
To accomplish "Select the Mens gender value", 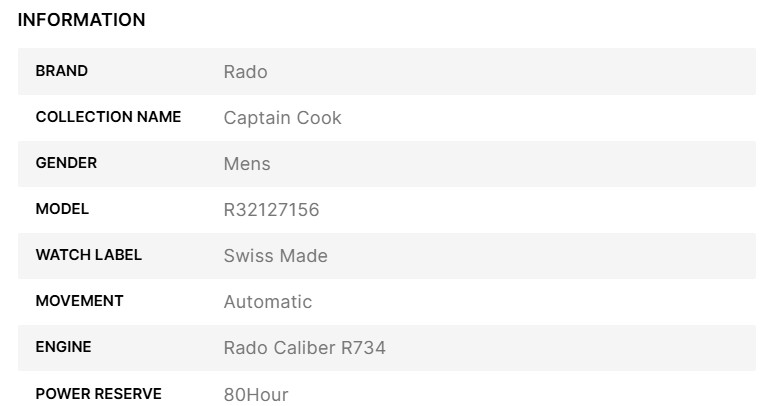I will 247,164.
